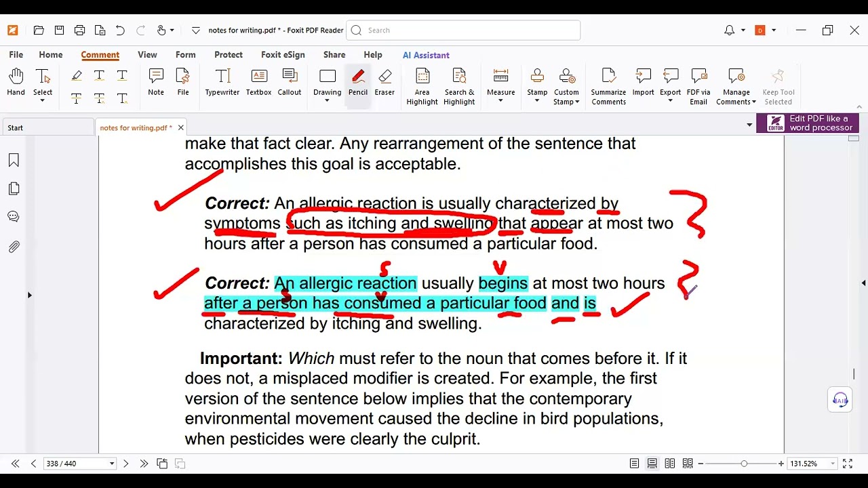Insert a Textbox annotation

coord(258,83)
